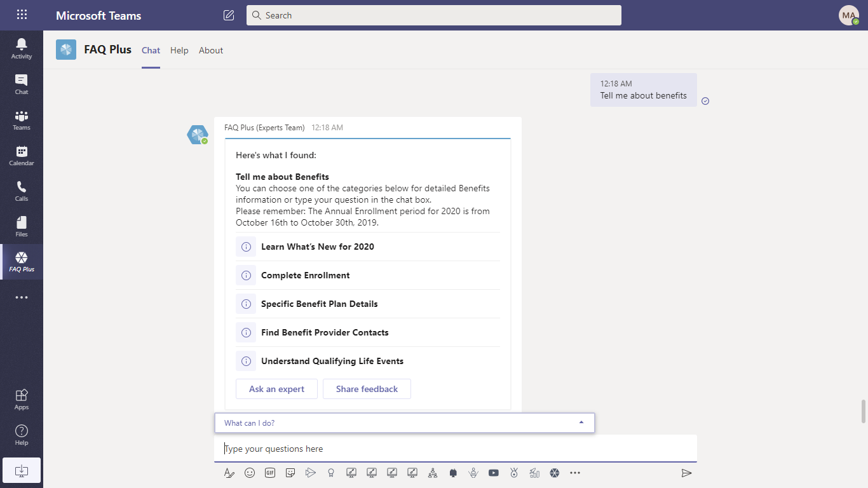868x488 pixels.
Task: Click the Ask an expert button
Action: pos(276,389)
